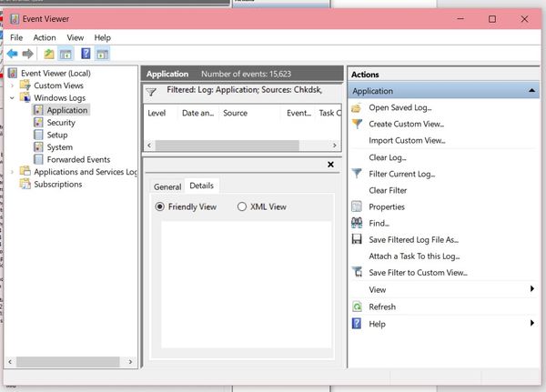This screenshot has height=392, width=546.
Task: Click the event list horizontal scrollbar thumb
Action: [227, 146]
